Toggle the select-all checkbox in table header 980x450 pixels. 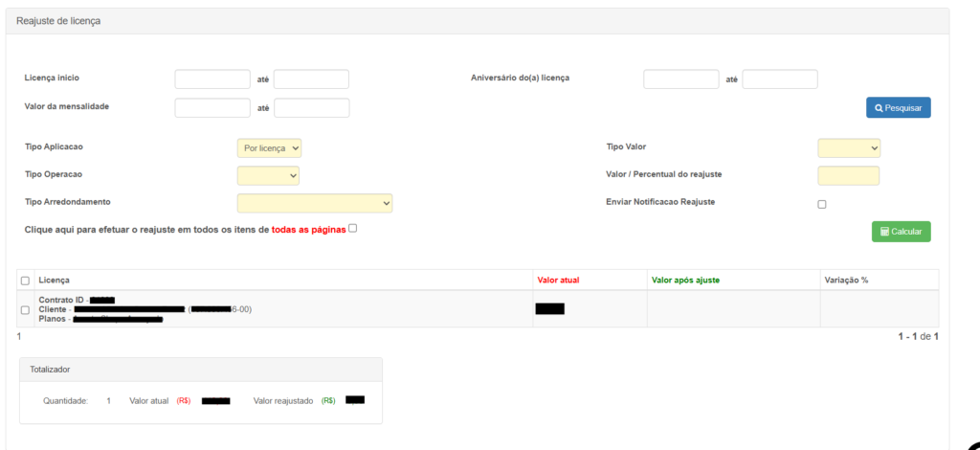(x=25, y=281)
